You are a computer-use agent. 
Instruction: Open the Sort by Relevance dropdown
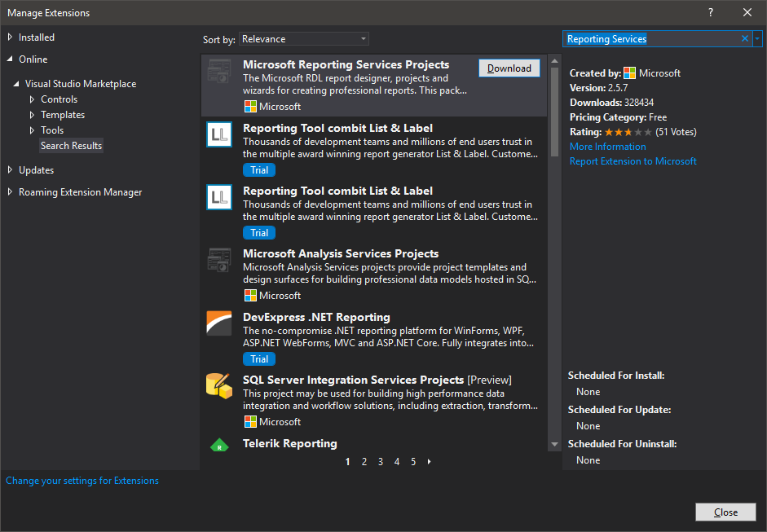[x=304, y=39]
